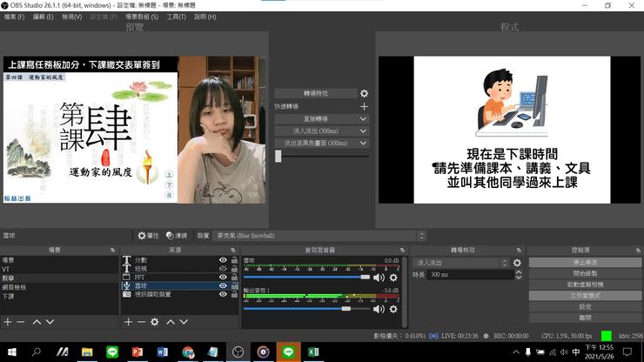Select the 網頁檢核 scene
This screenshot has height=362, width=644.
click(x=59, y=287)
